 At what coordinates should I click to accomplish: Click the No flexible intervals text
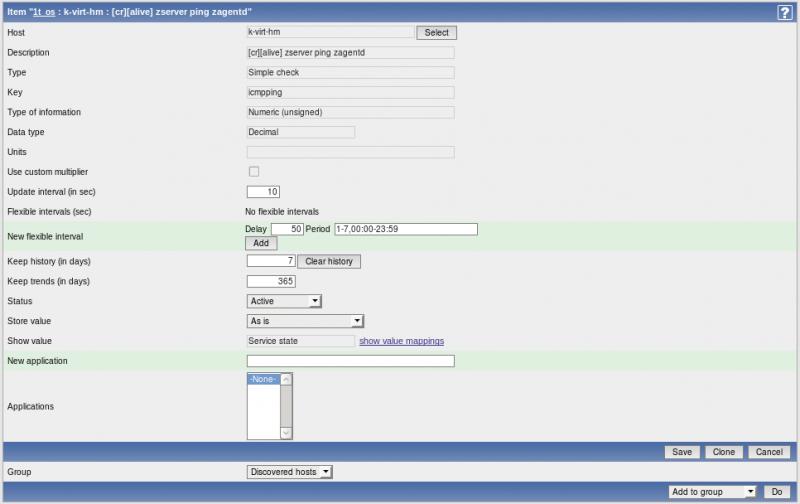282,212
